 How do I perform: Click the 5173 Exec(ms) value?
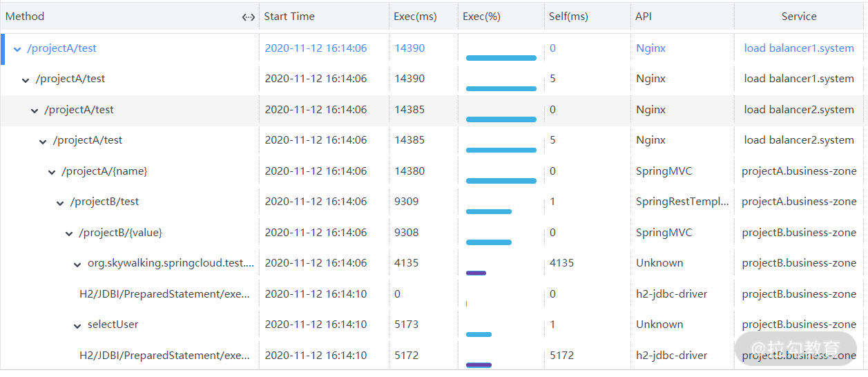(407, 325)
